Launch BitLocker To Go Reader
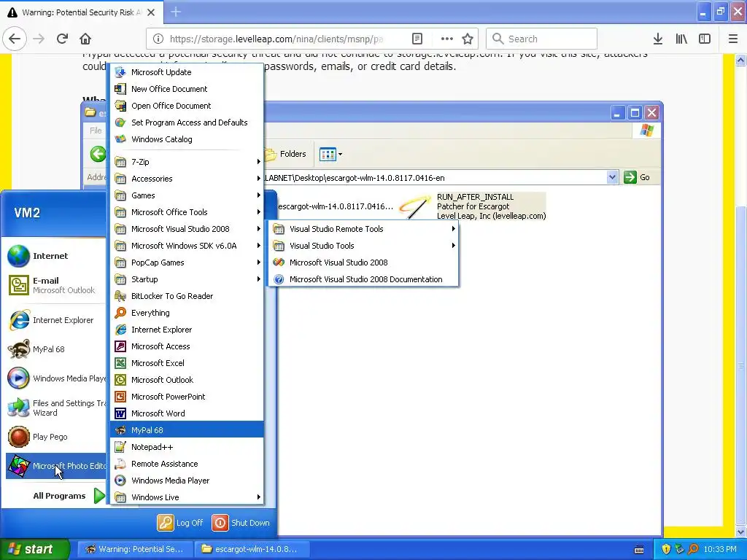This screenshot has width=747, height=560. tap(186, 296)
